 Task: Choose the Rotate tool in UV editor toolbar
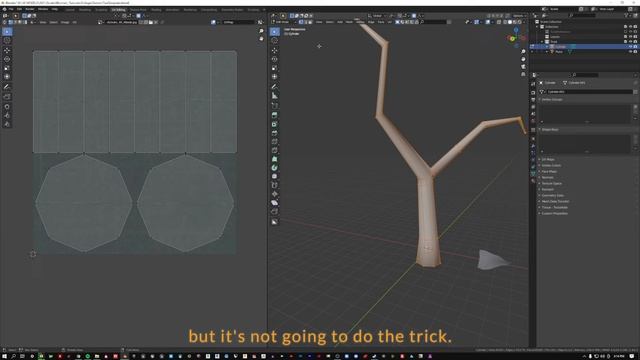pyautogui.click(x=7, y=59)
